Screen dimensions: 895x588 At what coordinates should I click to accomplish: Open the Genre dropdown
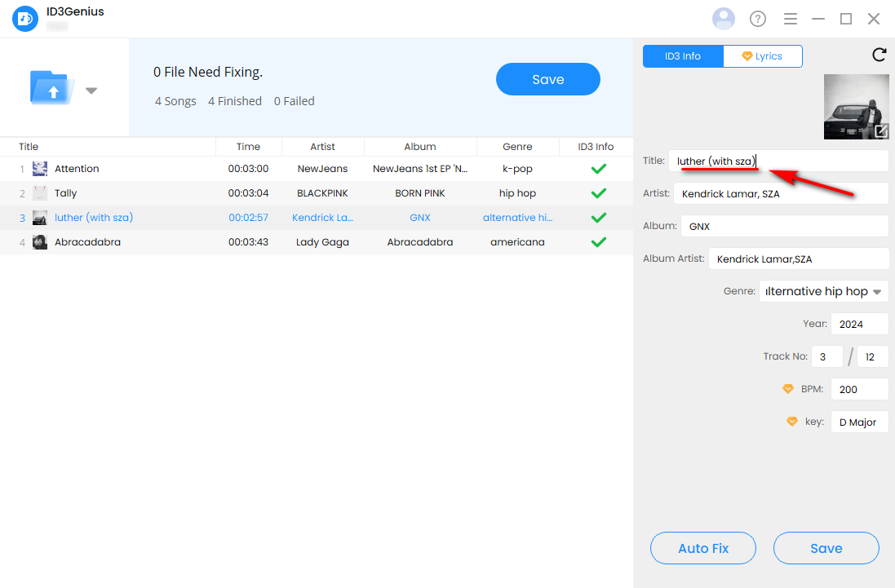(824, 291)
